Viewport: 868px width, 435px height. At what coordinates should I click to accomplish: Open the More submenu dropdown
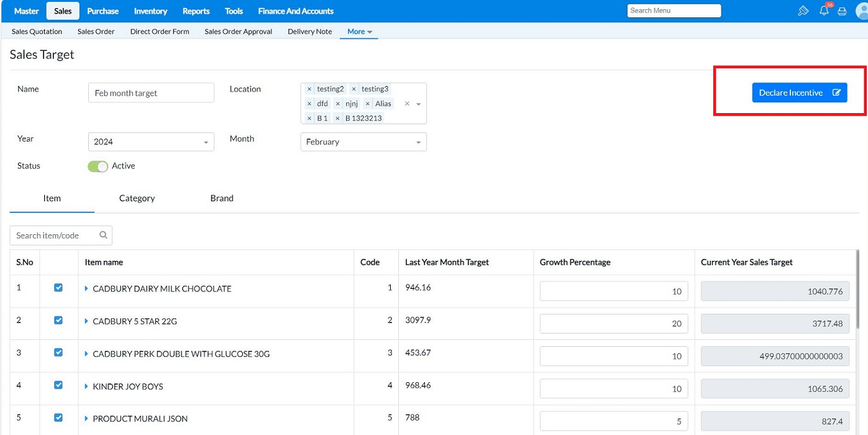359,32
